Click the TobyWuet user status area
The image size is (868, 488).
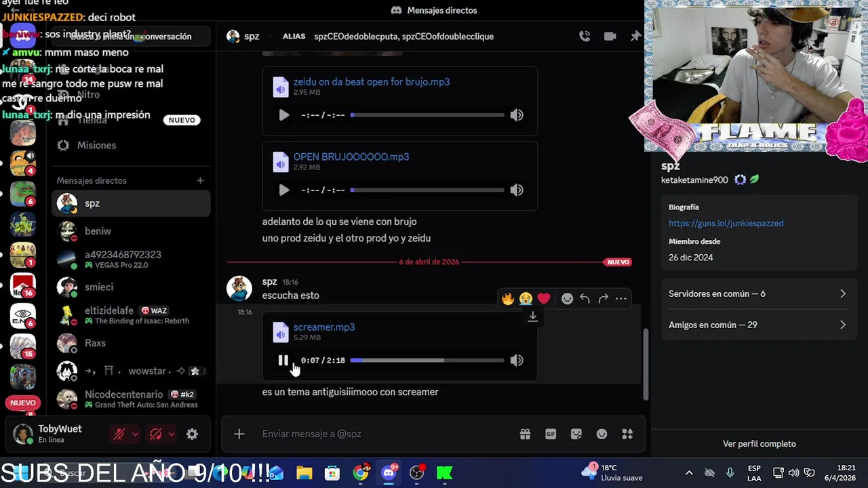click(x=58, y=434)
